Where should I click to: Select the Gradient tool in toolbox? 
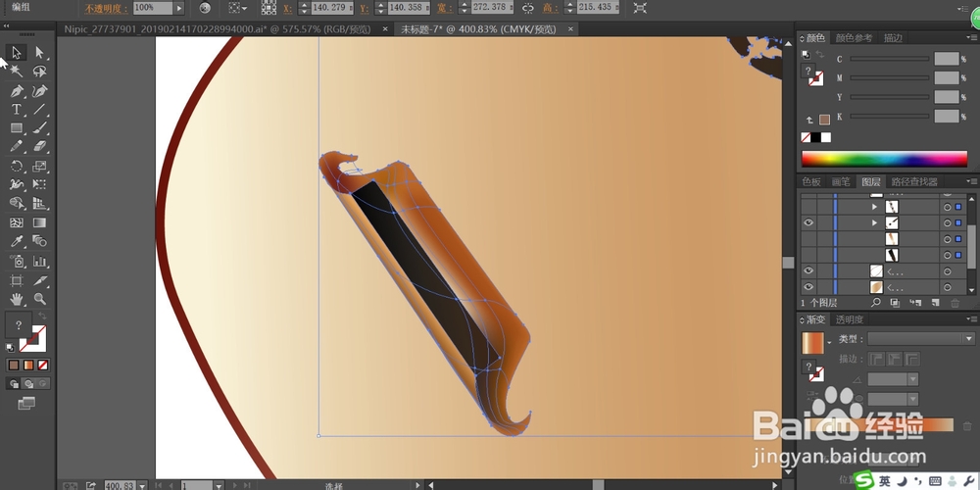[39, 222]
